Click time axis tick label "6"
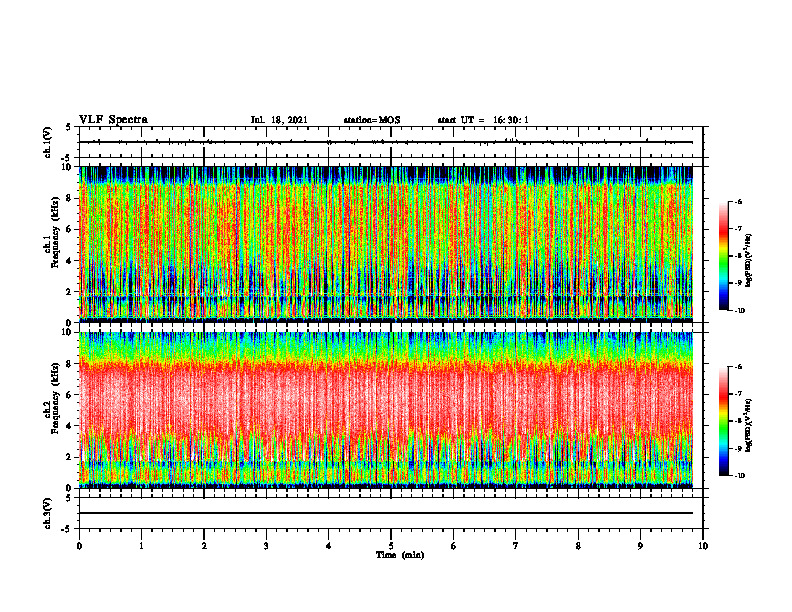 pyautogui.click(x=454, y=546)
